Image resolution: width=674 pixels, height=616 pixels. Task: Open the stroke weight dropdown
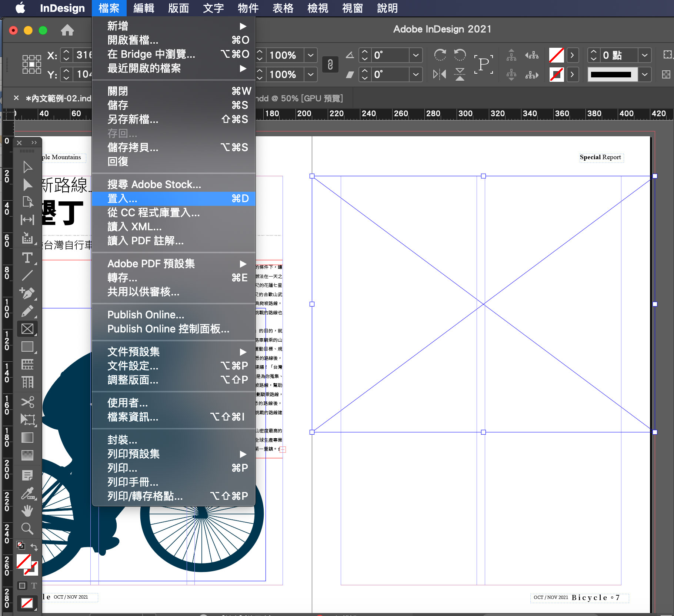tap(645, 55)
